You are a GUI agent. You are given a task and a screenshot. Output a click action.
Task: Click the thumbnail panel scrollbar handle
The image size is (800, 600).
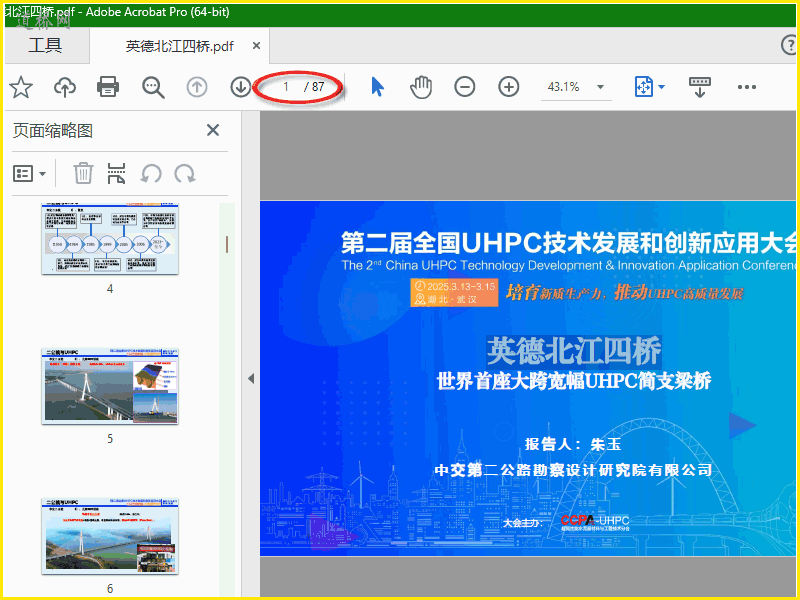(x=227, y=244)
